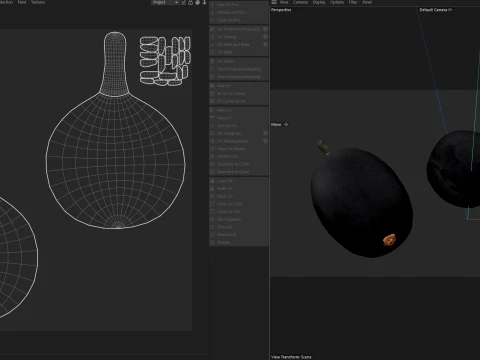The width and height of the screenshot is (480, 360).
Task: Open the viewport Filter menu
Action: [x=353, y=2]
